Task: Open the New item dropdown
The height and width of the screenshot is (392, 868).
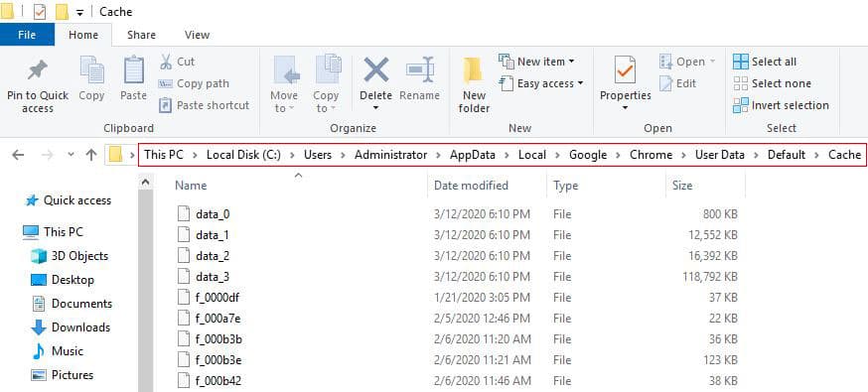Action: pyautogui.click(x=536, y=62)
